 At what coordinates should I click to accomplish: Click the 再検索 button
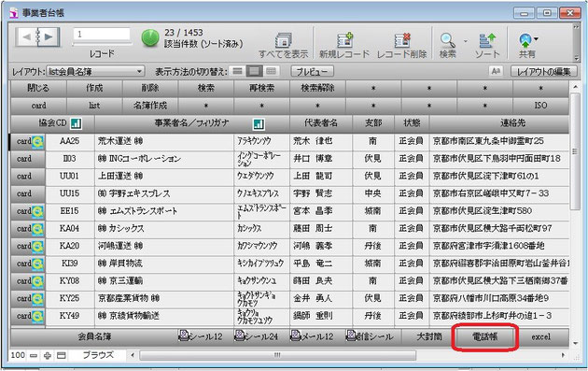pyautogui.click(x=261, y=88)
